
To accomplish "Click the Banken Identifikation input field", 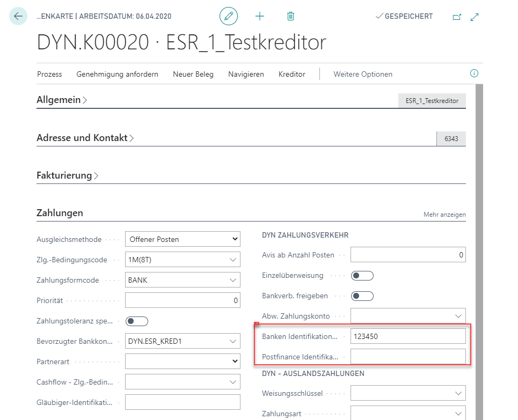I will click(408, 336).
